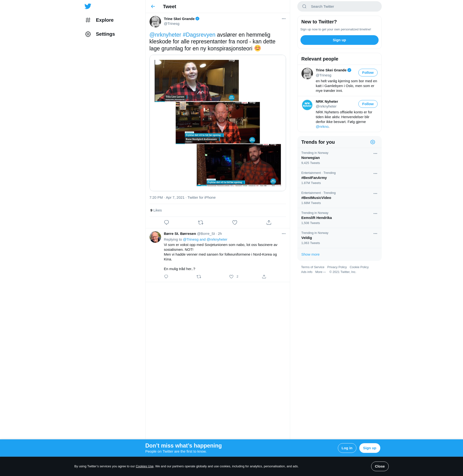
Task: Click Show more trends link
Action: coord(310,254)
